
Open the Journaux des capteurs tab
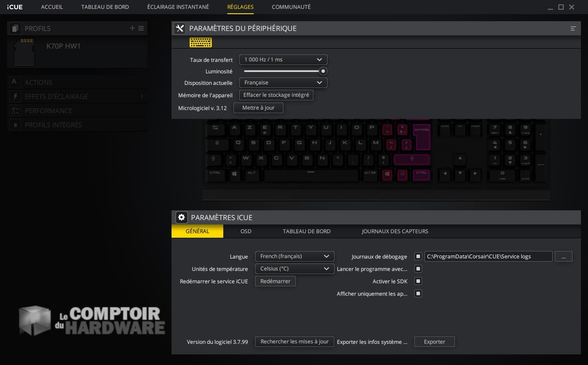[x=395, y=231]
